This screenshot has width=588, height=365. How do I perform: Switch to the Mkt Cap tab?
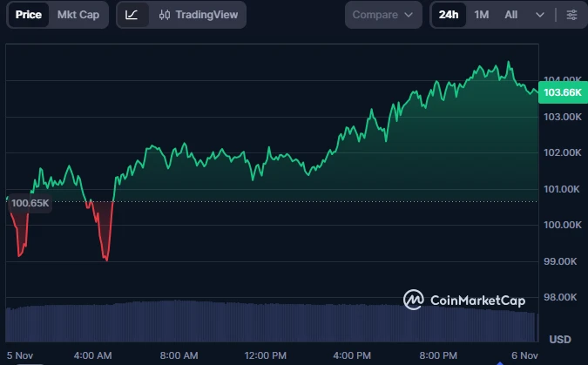[x=78, y=15]
